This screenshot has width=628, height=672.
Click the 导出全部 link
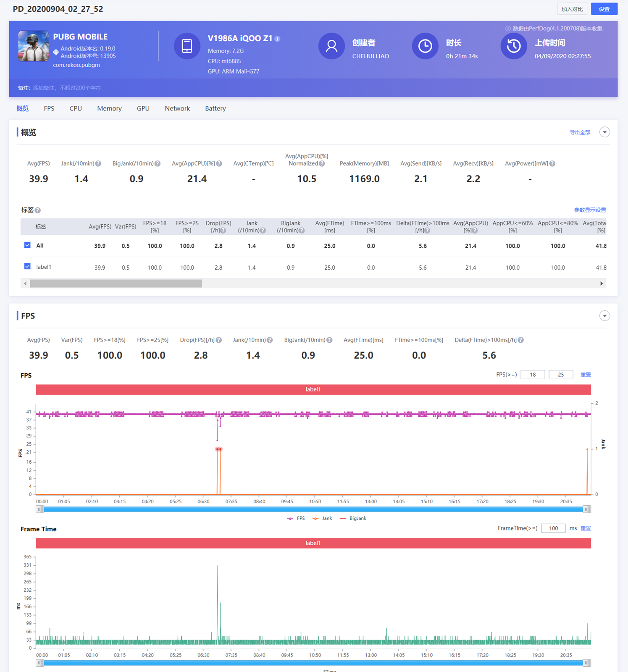point(580,132)
